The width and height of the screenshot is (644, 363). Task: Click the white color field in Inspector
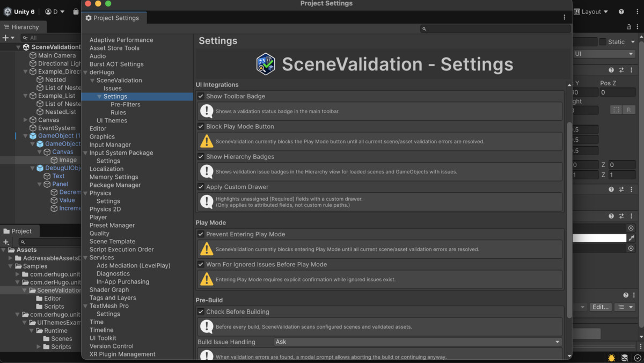[x=599, y=238]
